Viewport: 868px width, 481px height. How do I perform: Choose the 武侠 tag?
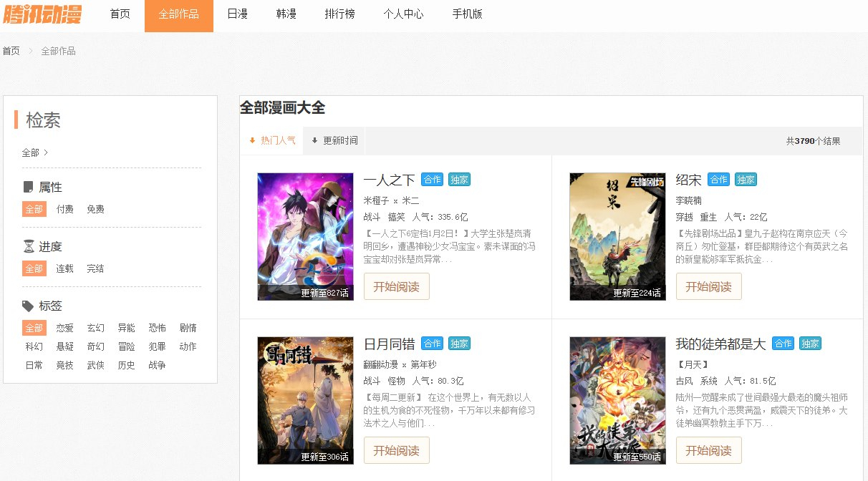pyautogui.click(x=96, y=365)
